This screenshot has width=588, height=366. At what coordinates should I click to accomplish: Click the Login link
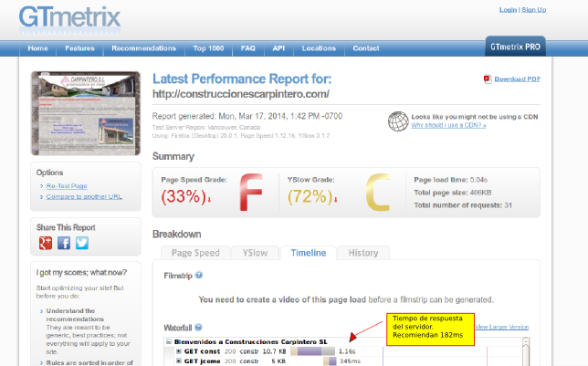pos(508,10)
